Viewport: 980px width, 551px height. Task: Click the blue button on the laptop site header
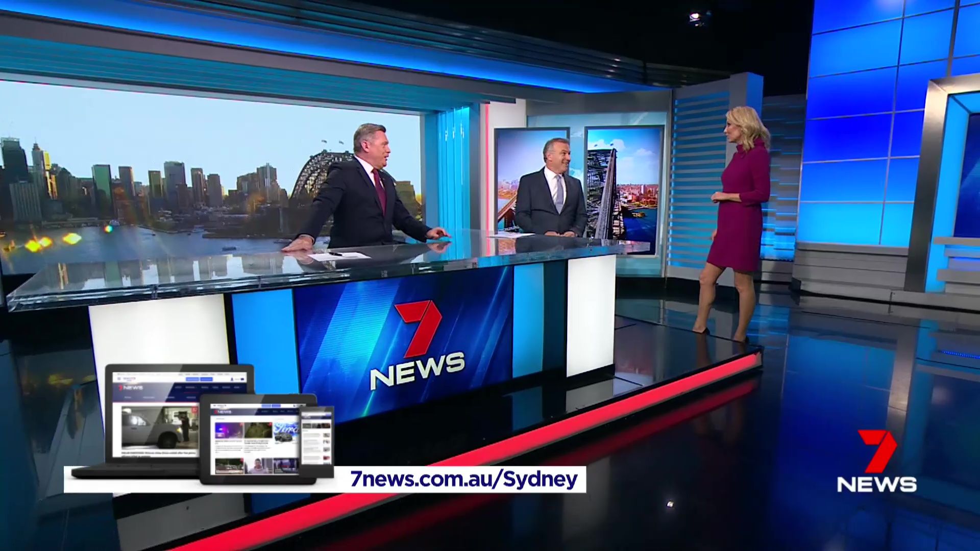pyautogui.click(x=192, y=379)
